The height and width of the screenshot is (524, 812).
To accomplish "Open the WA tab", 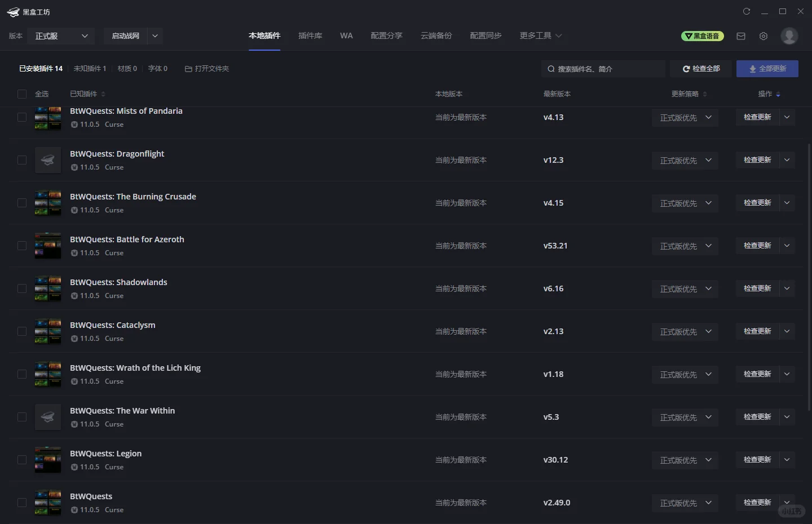I will pos(346,35).
